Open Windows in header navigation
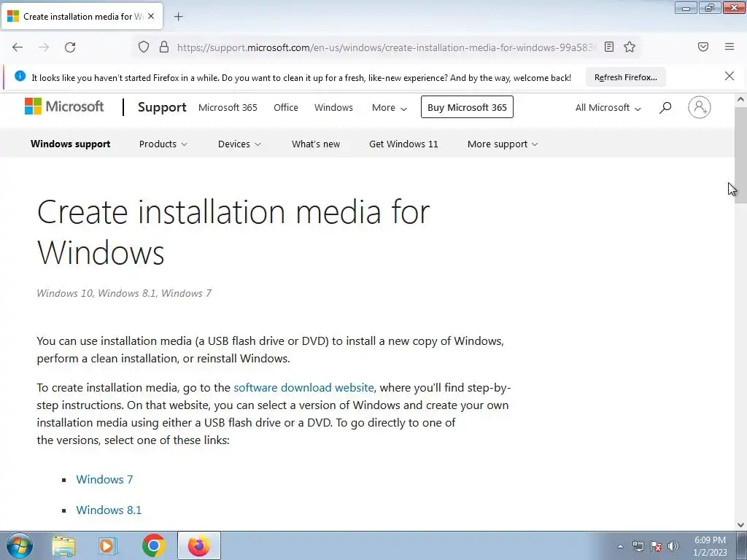The width and height of the screenshot is (747, 560). point(333,108)
